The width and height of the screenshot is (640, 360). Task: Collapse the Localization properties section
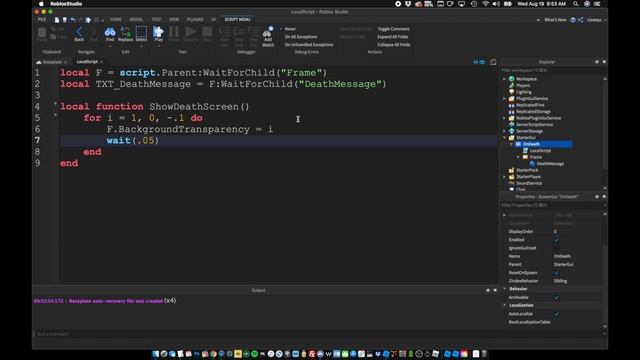(505, 305)
